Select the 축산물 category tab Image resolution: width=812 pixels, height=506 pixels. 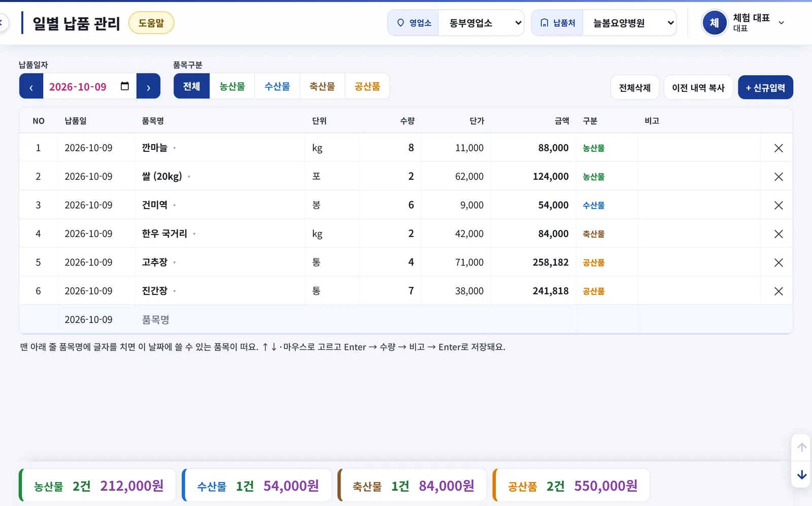(322, 86)
